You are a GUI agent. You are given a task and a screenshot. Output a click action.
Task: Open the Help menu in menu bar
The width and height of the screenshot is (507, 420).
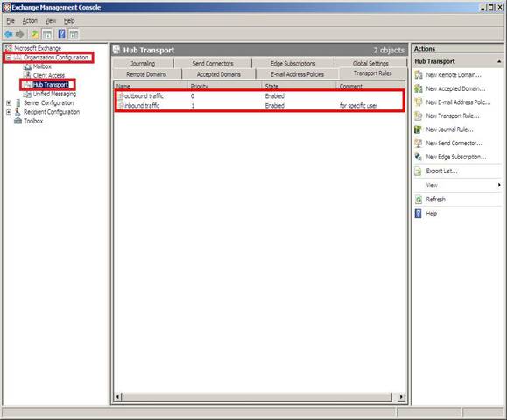coord(69,21)
